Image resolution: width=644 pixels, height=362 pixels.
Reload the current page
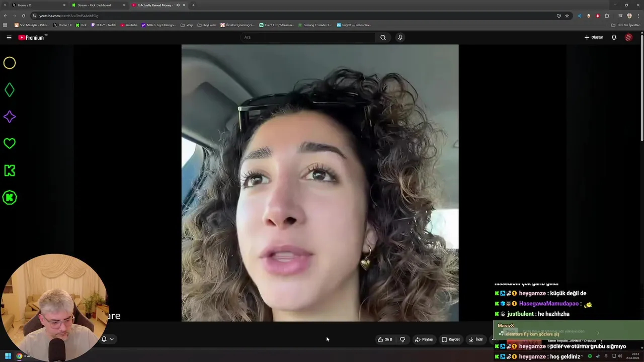pyautogui.click(x=23, y=16)
